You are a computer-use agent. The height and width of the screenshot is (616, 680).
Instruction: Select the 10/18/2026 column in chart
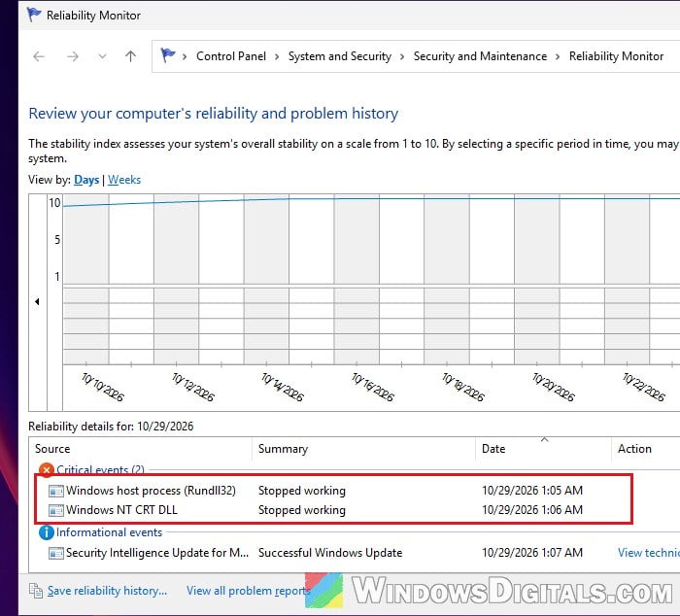click(x=447, y=280)
